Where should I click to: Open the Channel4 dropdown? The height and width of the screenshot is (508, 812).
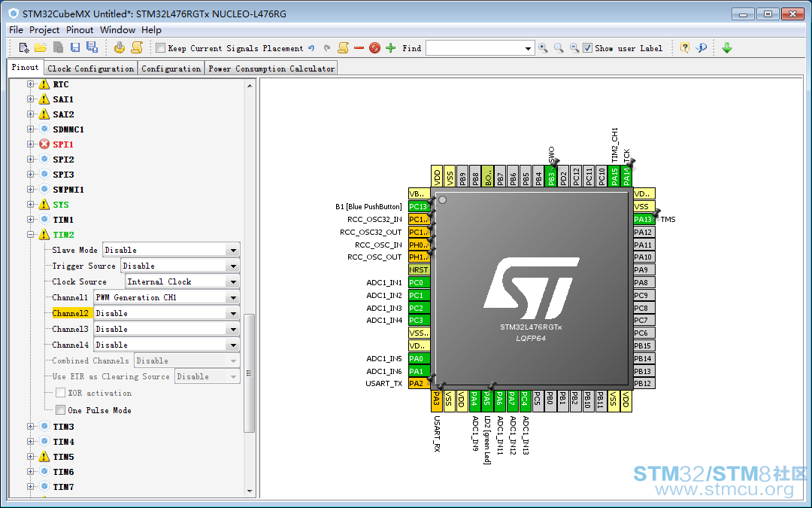coord(233,345)
